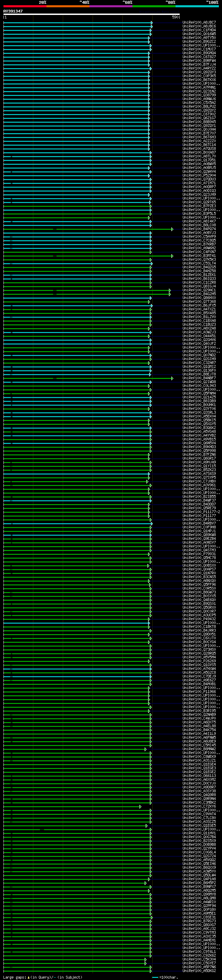Image resolution: width=222 pixels, height=980 pixels.
Task: Select hit label UniRef100_Q3SRL3
Action: tap(199, 413)
